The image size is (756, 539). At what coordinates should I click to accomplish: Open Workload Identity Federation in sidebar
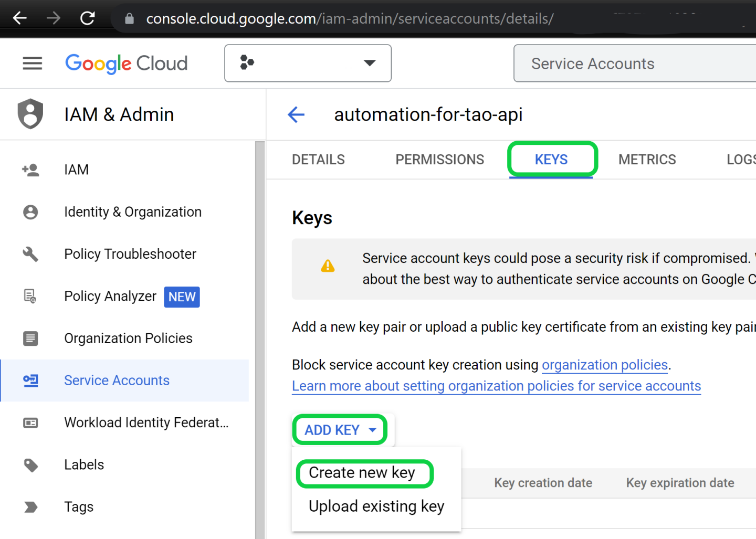point(146,422)
